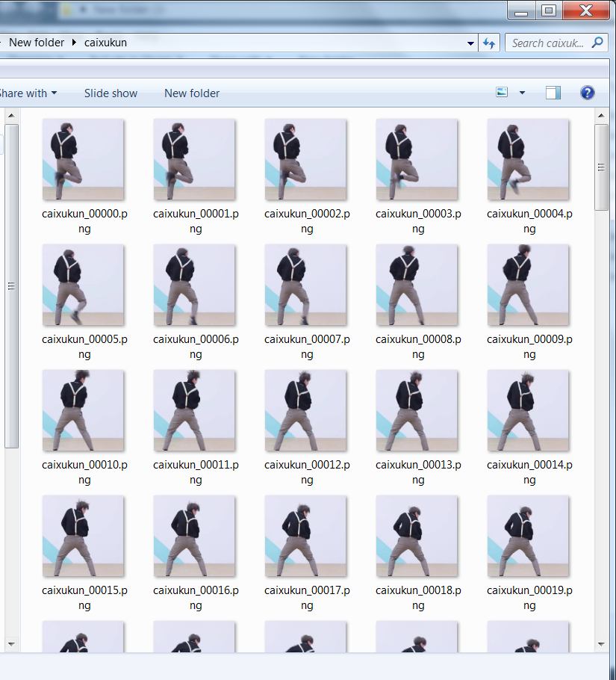616x680 pixels.
Task: Click caixukun breadcrumb in address bar
Action: pos(105,43)
